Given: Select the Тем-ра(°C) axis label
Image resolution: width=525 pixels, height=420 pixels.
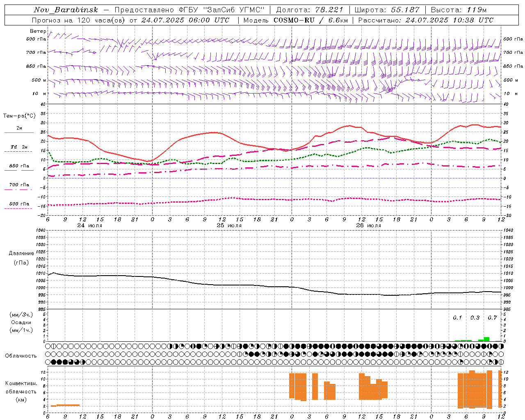Looking at the screenshot, I should (19, 116).
